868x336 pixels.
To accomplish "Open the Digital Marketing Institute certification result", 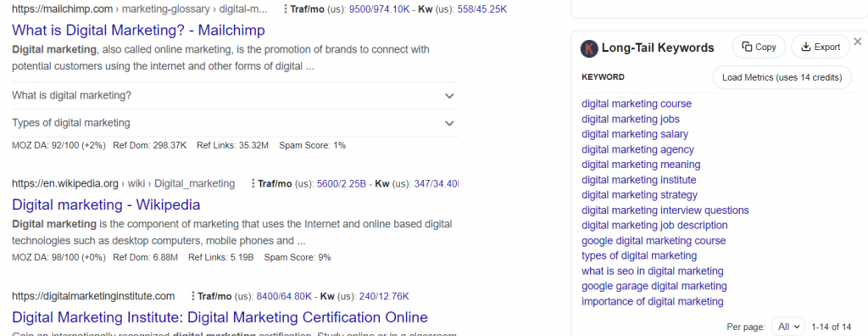I will pos(220,317).
